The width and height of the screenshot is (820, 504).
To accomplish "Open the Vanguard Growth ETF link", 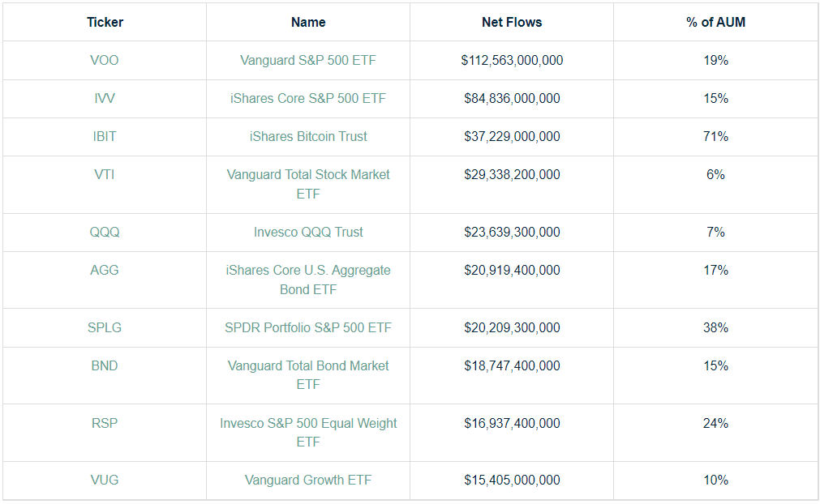I will [x=308, y=481].
